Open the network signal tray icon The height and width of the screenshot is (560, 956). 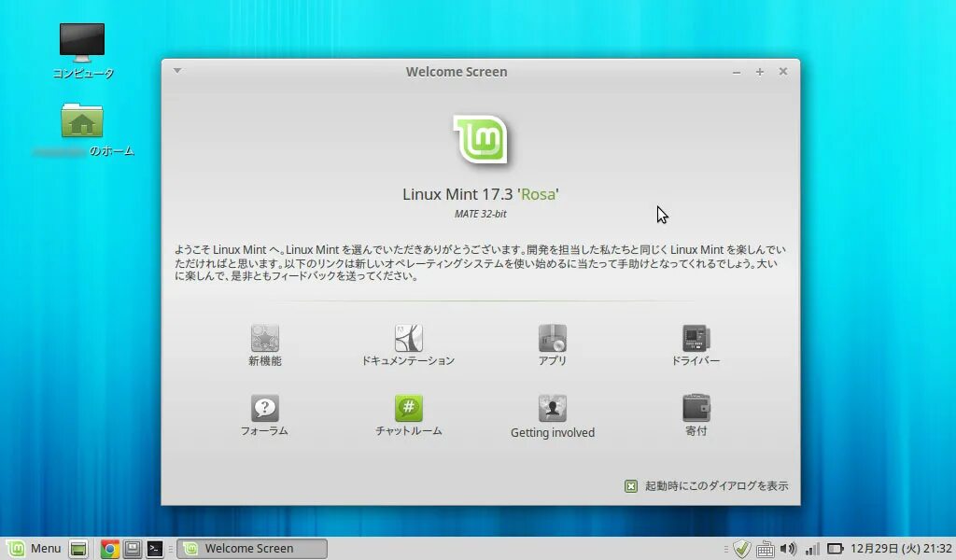point(812,549)
